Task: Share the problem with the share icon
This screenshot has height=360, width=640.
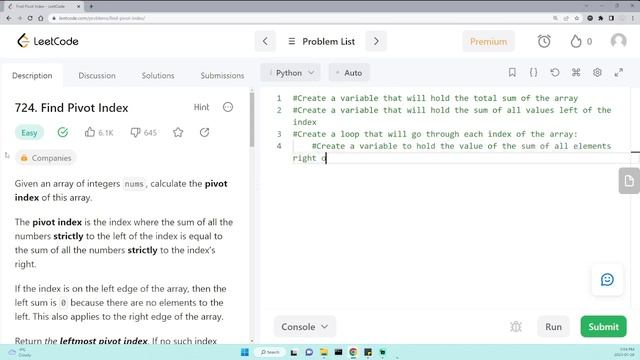Action: (204, 132)
